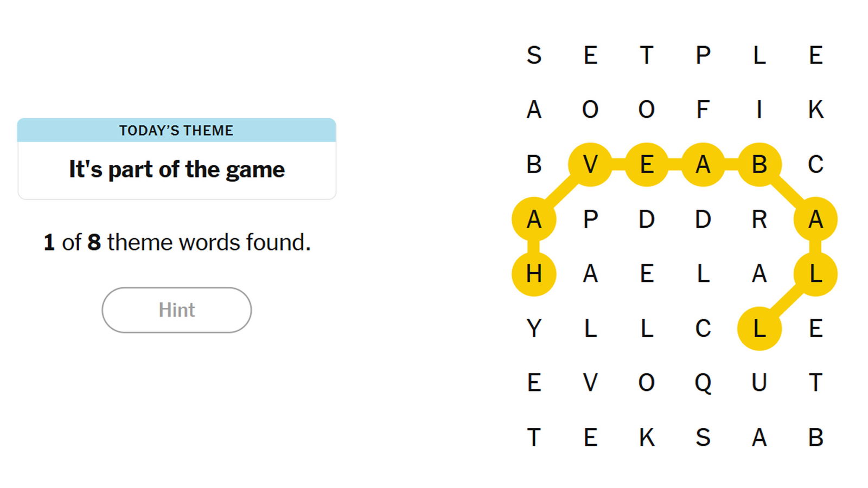Click the "It's part of the game" theme text
The width and height of the screenshot is (868, 488).
coord(177,170)
